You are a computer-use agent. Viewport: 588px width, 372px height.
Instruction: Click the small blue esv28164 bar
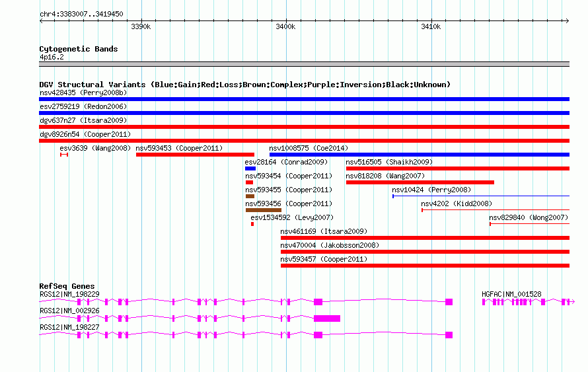tap(250, 168)
